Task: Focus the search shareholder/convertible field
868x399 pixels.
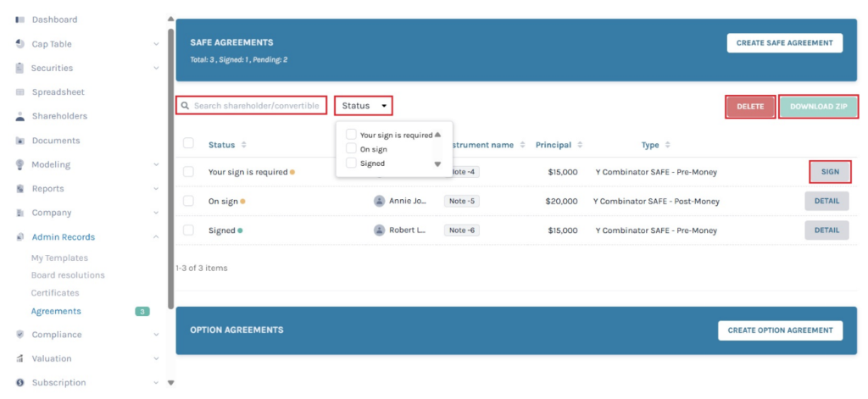Action: coord(256,106)
